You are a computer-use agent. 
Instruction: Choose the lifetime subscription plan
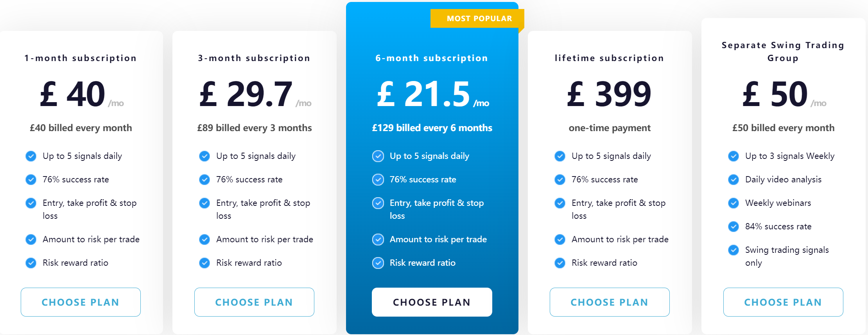click(610, 302)
